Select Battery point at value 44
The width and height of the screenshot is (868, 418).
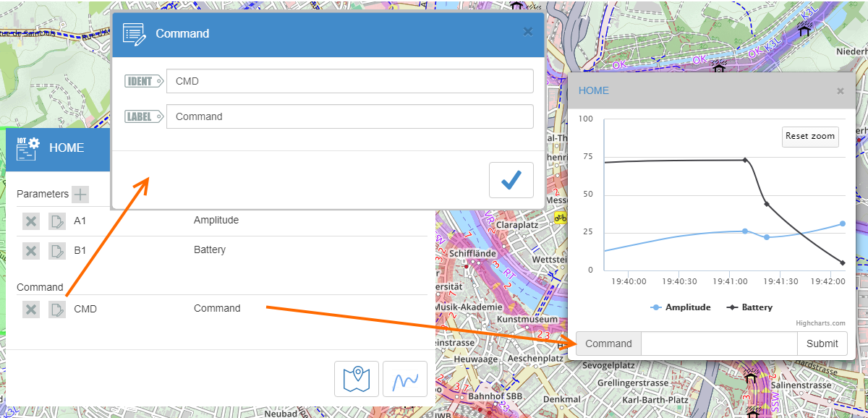pos(767,204)
